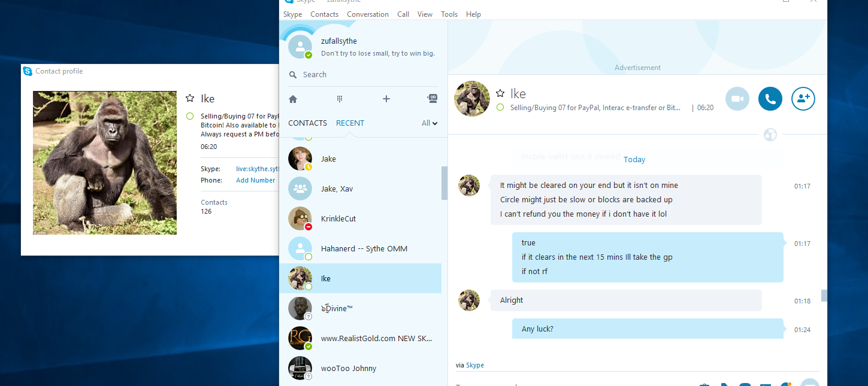Open the Tools menu
This screenshot has width=868, height=386.
[x=449, y=14]
